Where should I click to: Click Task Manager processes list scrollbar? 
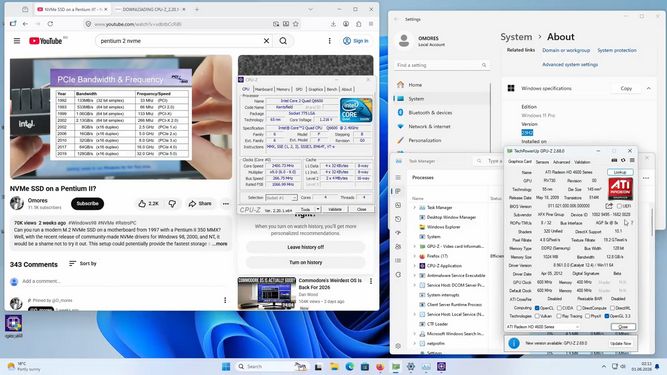click(x=652, y=221)
